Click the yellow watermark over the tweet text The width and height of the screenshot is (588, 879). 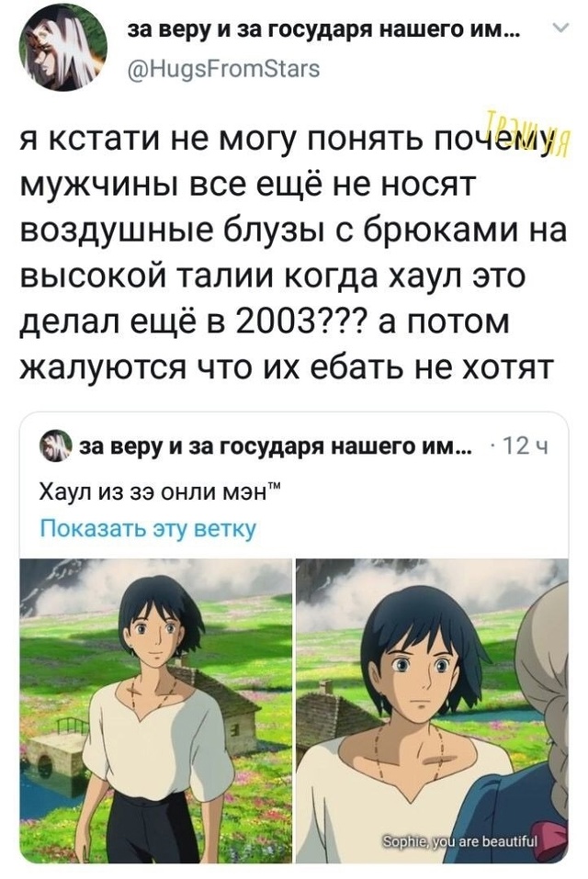coord(526,135)
